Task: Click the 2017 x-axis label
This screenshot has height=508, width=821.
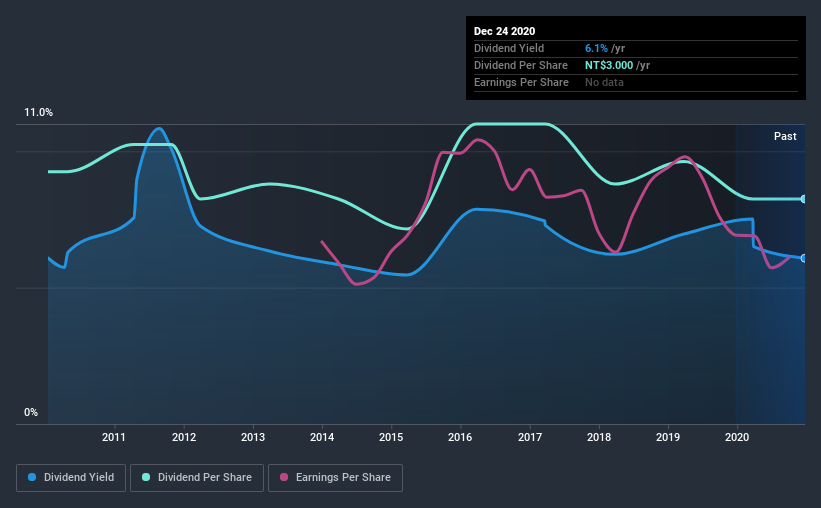Action: [530, 437]
